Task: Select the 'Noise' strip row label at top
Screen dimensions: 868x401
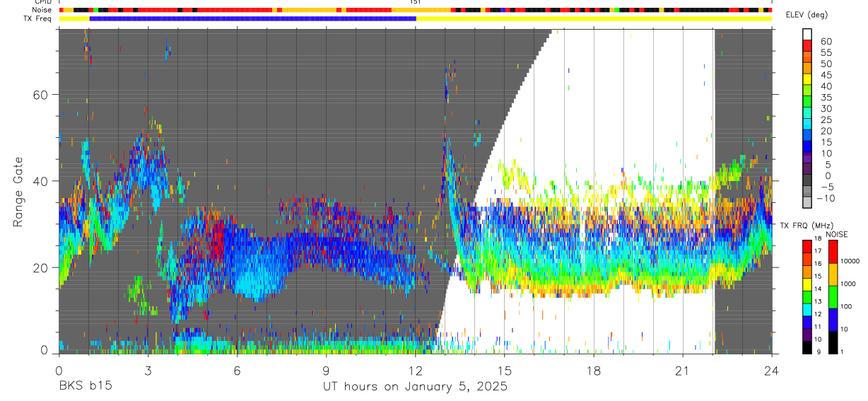Action: (42, 10)
